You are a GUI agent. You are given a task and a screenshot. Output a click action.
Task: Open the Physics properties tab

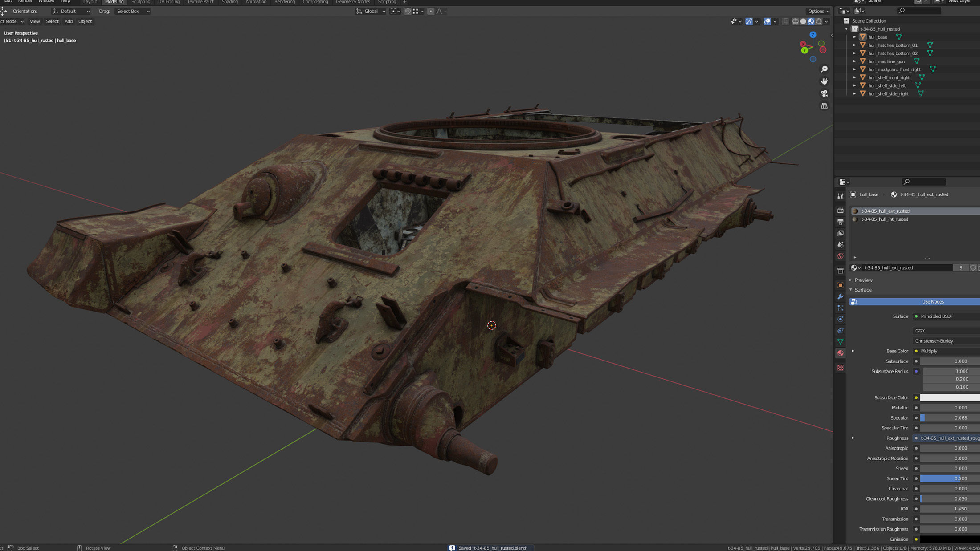tap(840, 319)
